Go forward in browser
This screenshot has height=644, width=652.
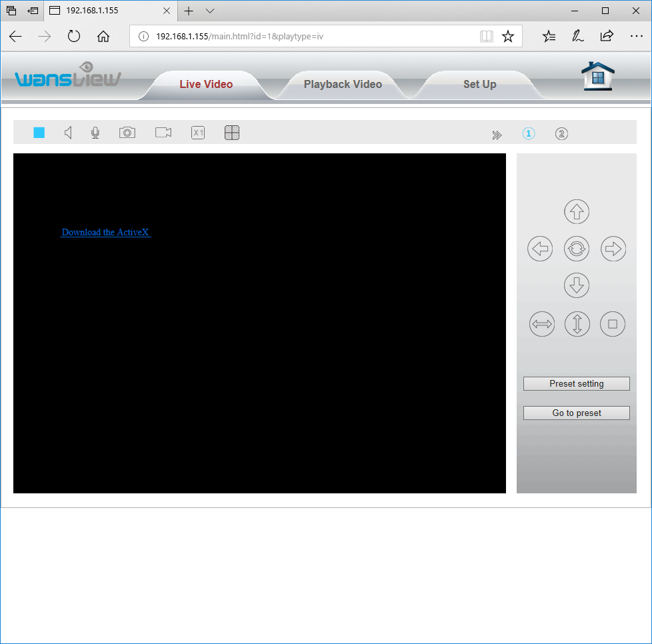[x=45, y=37]
